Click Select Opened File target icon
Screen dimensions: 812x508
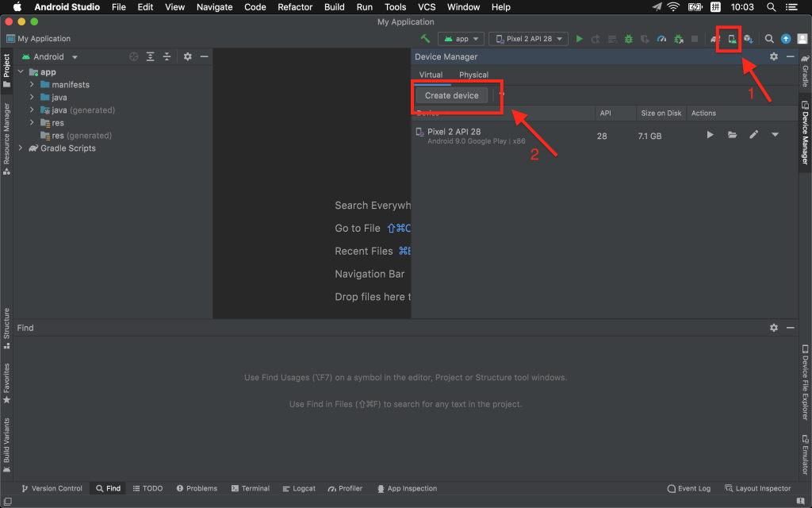tap(133, 56)
